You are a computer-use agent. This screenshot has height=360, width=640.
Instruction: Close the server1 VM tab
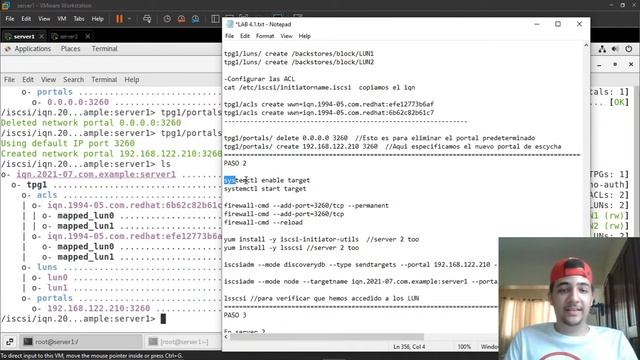41,36
